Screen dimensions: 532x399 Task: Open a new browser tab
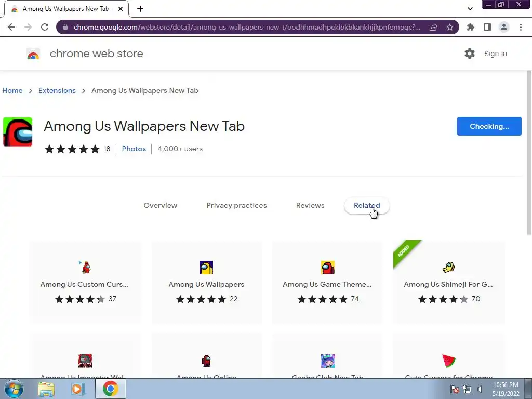tap(140, 9)
